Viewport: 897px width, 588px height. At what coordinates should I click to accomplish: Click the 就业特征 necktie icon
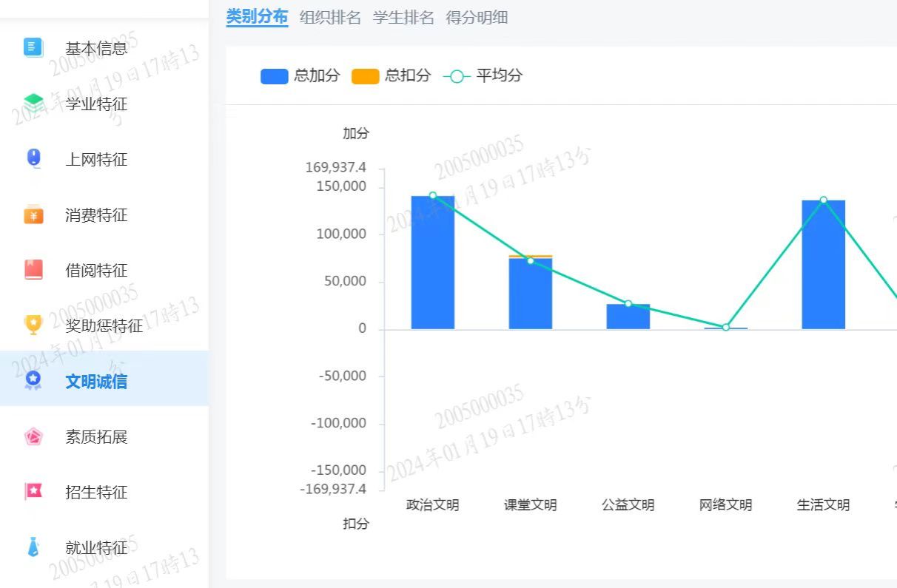(x=33, y=547)
